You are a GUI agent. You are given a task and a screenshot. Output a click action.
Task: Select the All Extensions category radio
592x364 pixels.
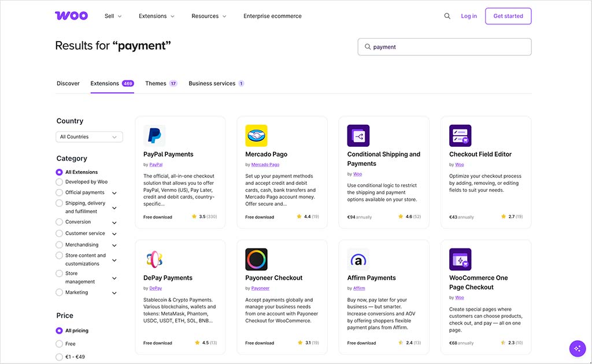(x=60, y=172)
